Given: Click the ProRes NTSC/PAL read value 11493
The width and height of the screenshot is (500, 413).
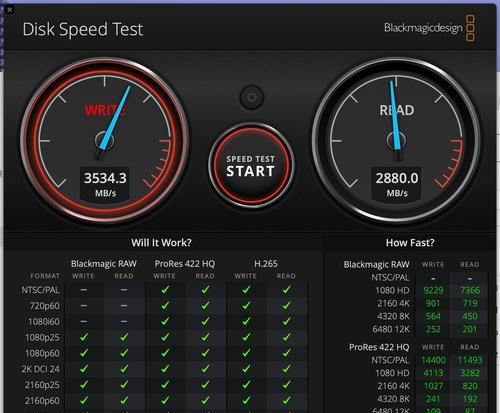Looking at the screenshot, I should tap(469, 360).
